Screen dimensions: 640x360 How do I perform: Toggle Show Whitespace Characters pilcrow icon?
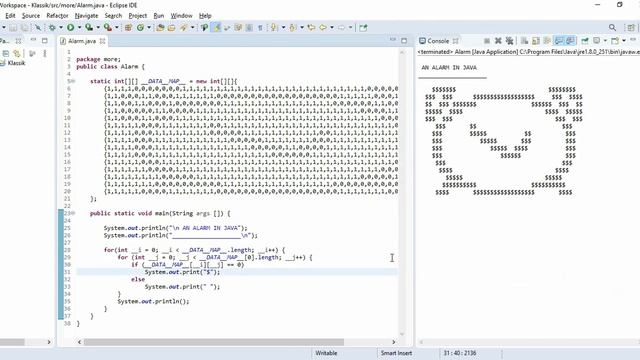click(x=260, y=27)
